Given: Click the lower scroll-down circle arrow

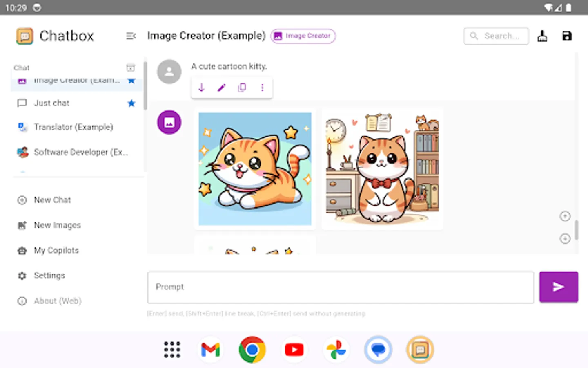Looking at the screenshot, I should 565,238.
